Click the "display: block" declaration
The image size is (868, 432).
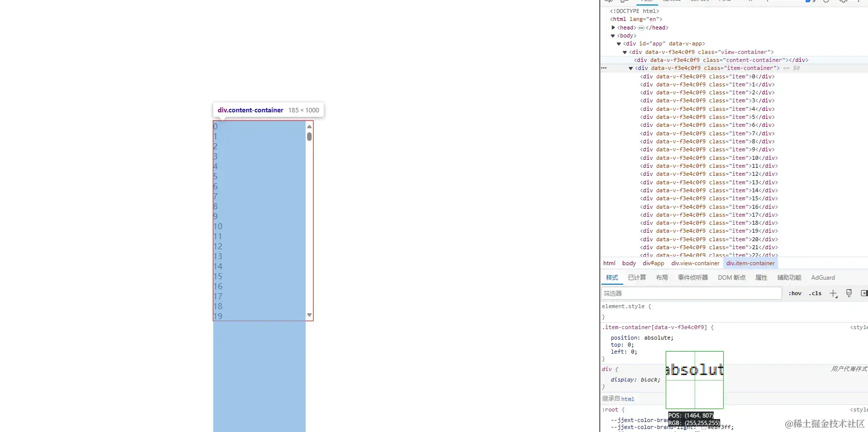(x=635, y=380)
